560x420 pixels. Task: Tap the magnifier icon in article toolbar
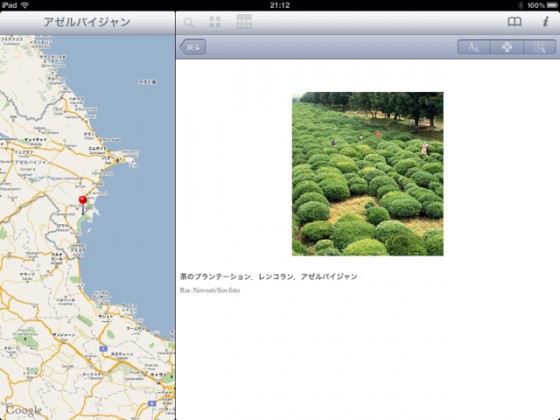click(540, 47)
